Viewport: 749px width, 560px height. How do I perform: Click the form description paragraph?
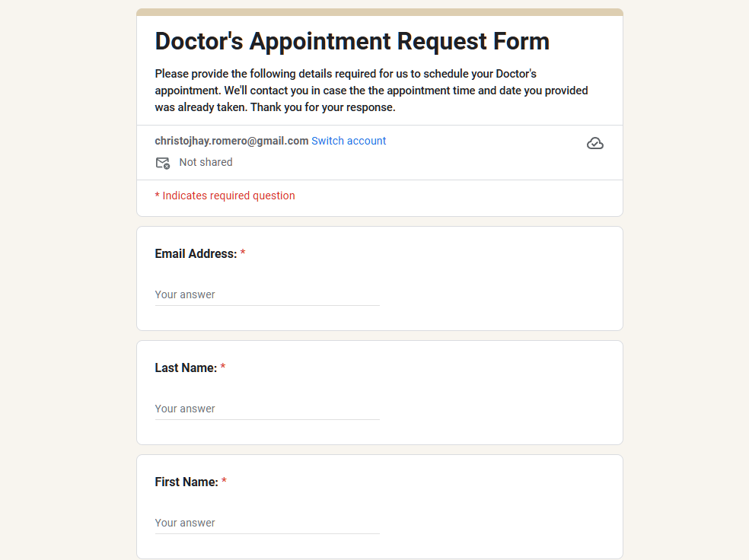(x=371, y=91)
